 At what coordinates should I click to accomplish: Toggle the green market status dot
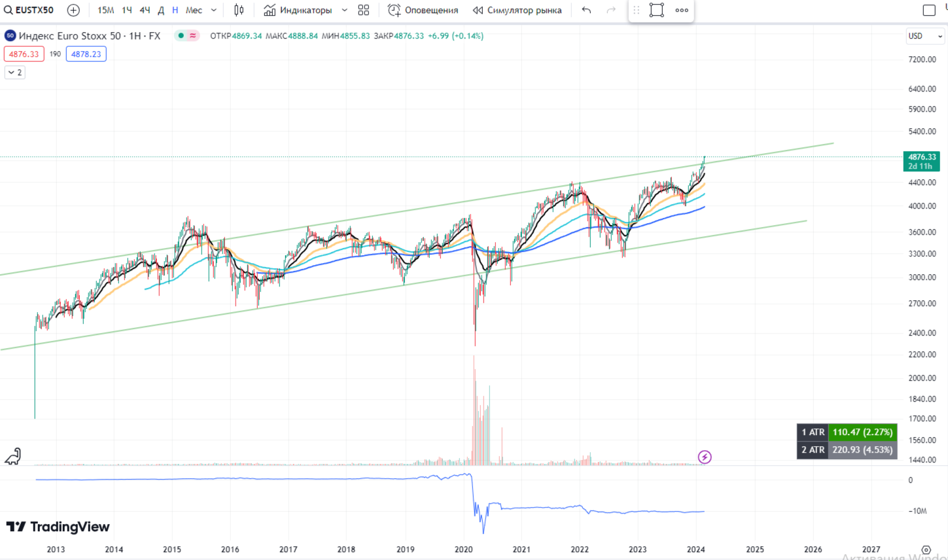pos(181,36)
